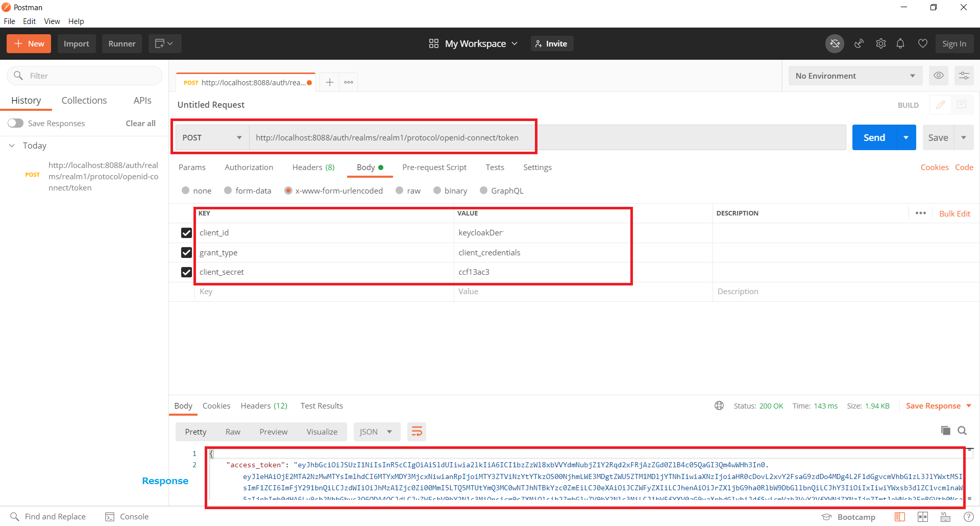The height and width of the screenshot is (526, 980).
Task: Select the none body type
Action: tap(185, 190)
